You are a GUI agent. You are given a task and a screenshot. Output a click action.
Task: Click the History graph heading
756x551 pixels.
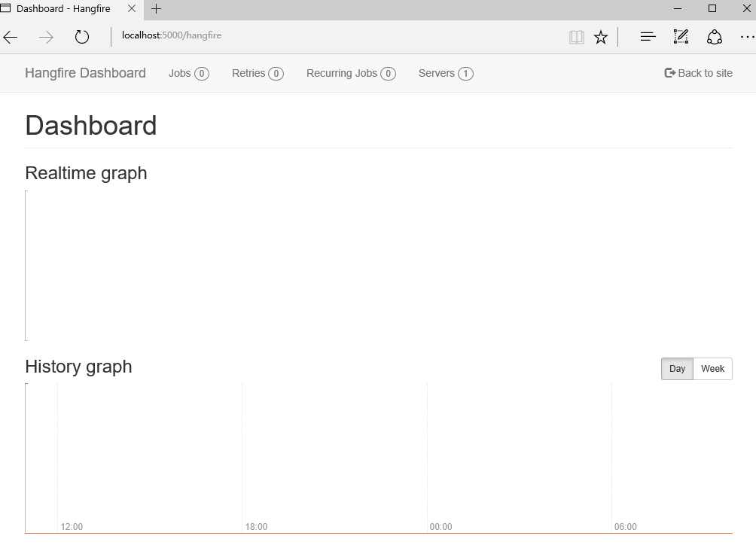78,367
